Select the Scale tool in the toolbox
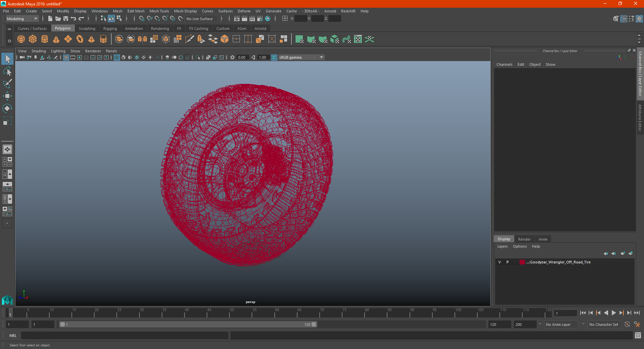The image size is (644, 349). (7, 121)
